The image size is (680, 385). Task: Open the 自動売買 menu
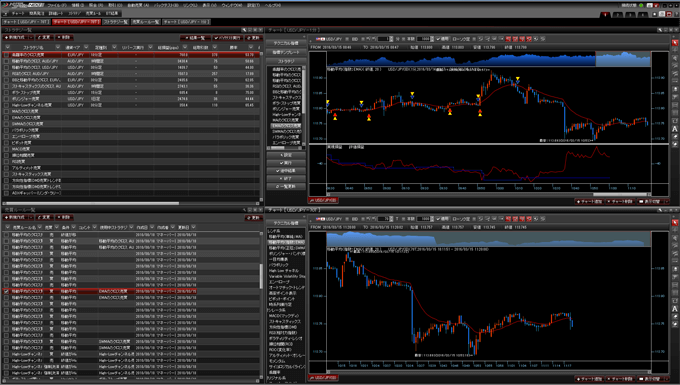pyautogui.click(x=138, y=5)
